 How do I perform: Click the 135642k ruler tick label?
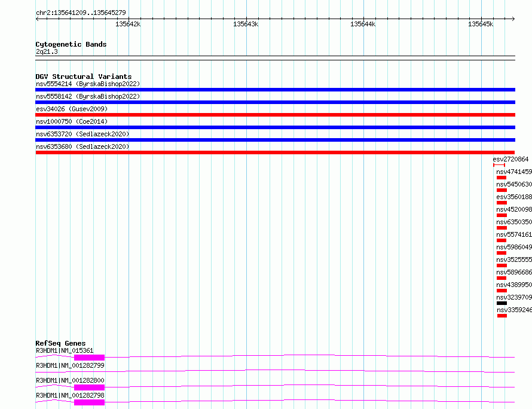point(128,24)
